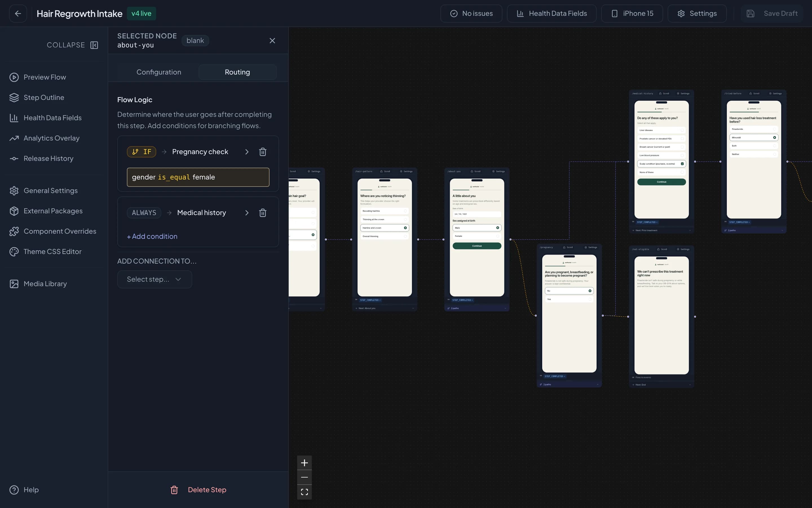
Task: Fit the canvas to view
Action: (304, 492)
